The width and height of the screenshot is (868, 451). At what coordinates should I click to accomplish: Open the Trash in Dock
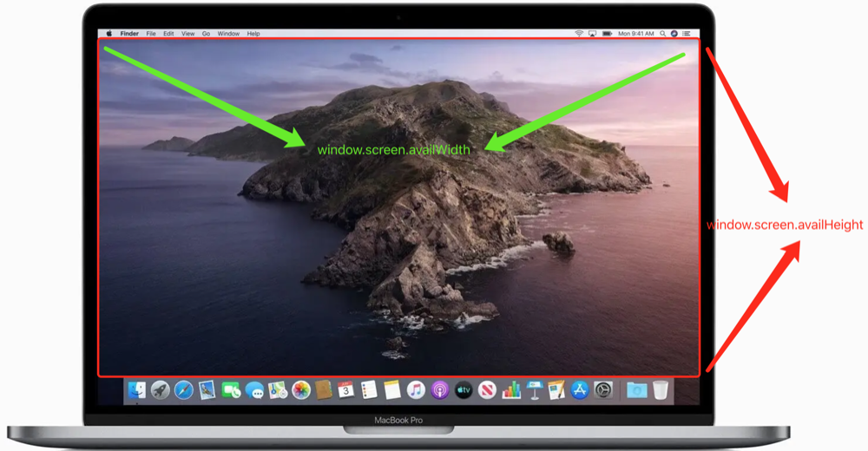(661, 390)
